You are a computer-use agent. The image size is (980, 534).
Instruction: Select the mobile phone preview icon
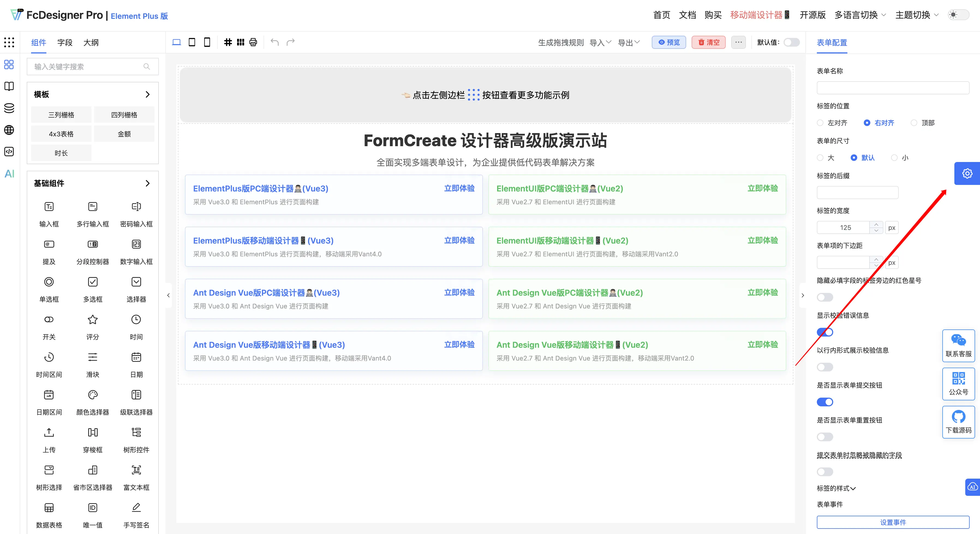207,42
